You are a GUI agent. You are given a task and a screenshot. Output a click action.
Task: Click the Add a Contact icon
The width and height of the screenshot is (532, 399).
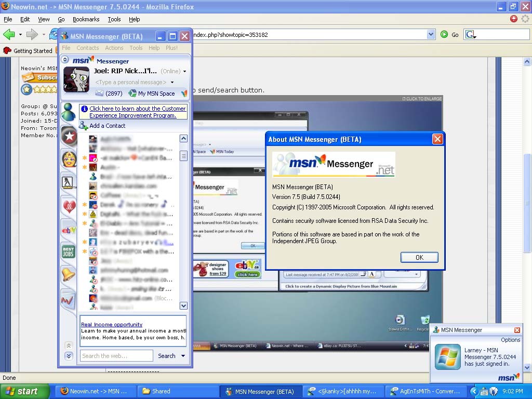click(83, 126)
